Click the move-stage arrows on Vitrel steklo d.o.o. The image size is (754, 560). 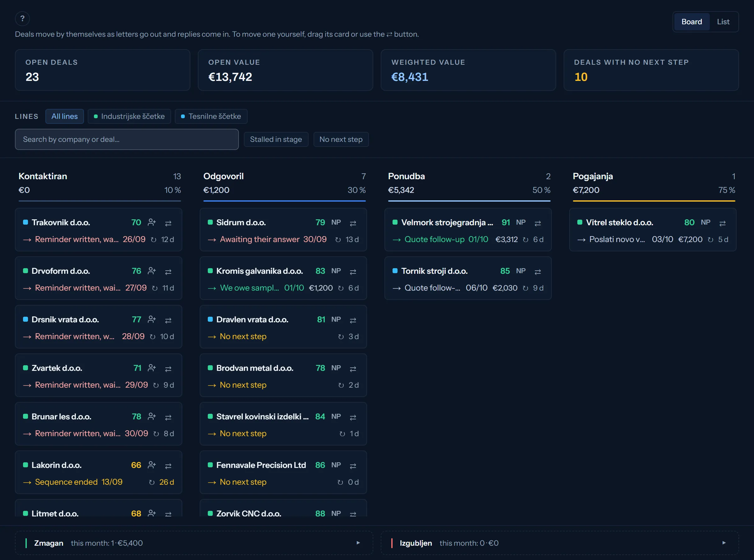coord(722,223)
